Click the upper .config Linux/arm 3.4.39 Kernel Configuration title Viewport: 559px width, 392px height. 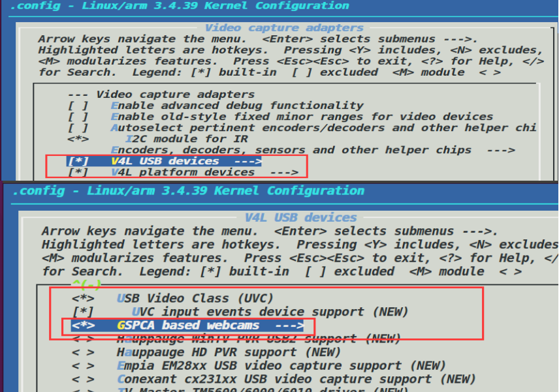point(180,6)
